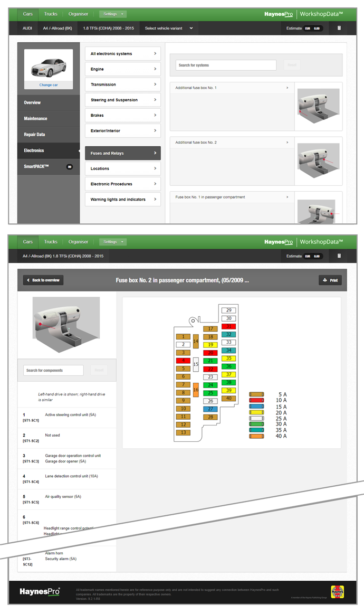Click the Search for systems field

pyautogui.click(x=226, y=65)
